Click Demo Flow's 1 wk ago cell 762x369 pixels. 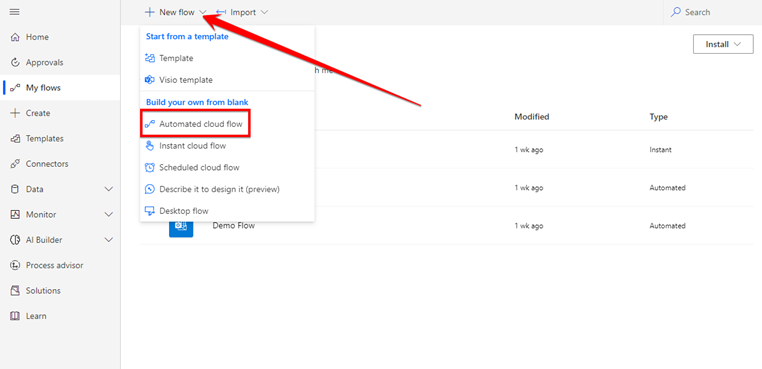(x=529, y=226)
